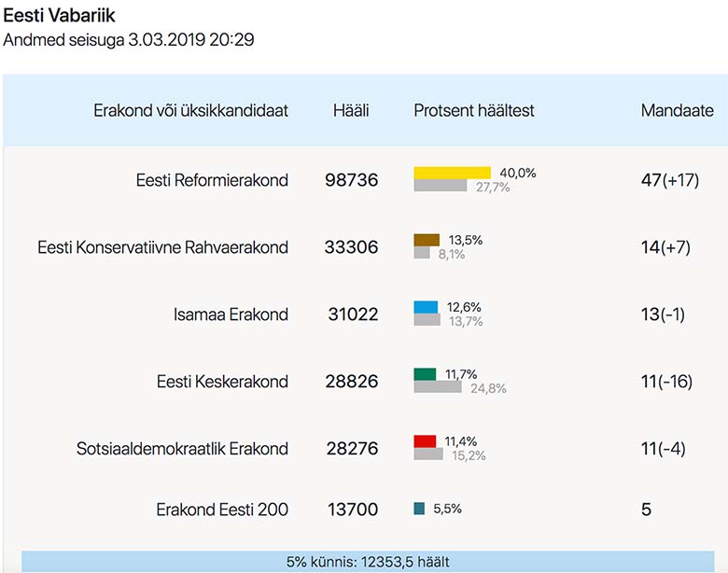Click the 5% künnis threshold bar
Image resolution: width=728 pixels, height=573 pixels.
(x=368, y=562)
